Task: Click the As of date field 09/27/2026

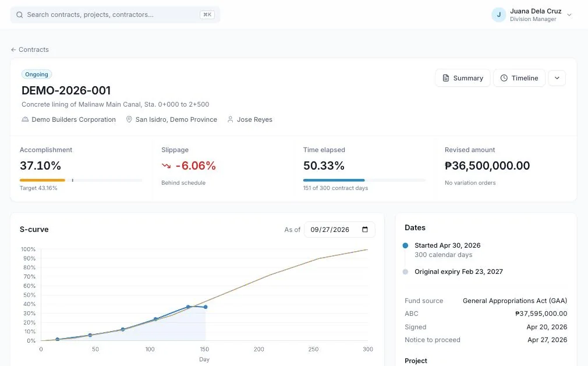Action: 339,230
